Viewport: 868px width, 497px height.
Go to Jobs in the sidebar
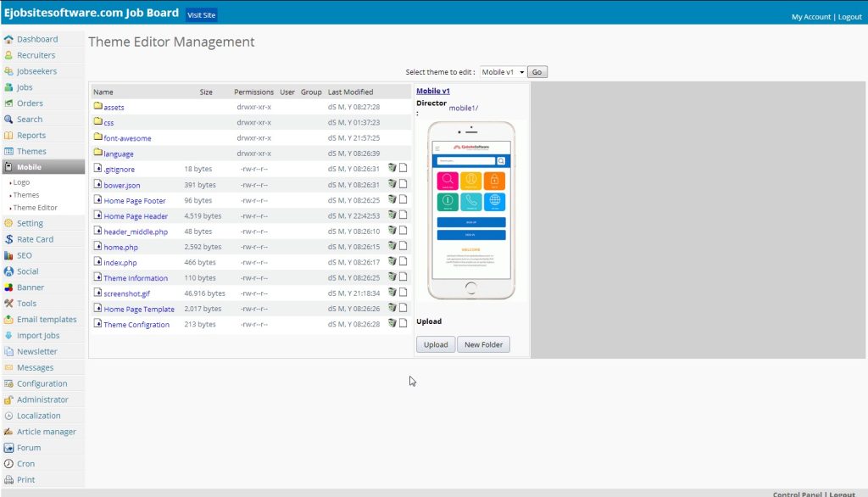(x=25, y=87)
